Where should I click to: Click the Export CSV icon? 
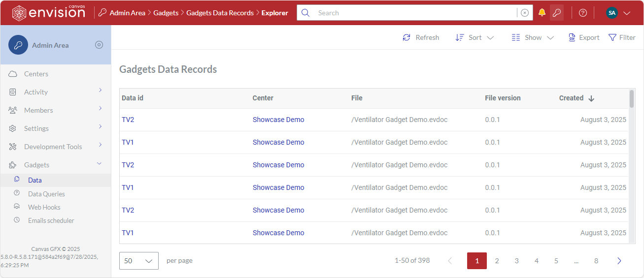click(572, 37)
